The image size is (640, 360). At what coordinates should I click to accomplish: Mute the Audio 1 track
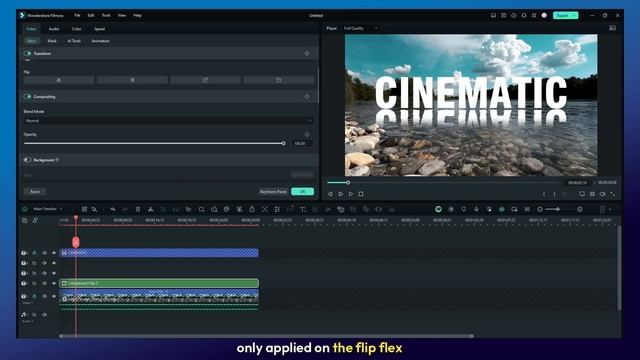(44, 315)
